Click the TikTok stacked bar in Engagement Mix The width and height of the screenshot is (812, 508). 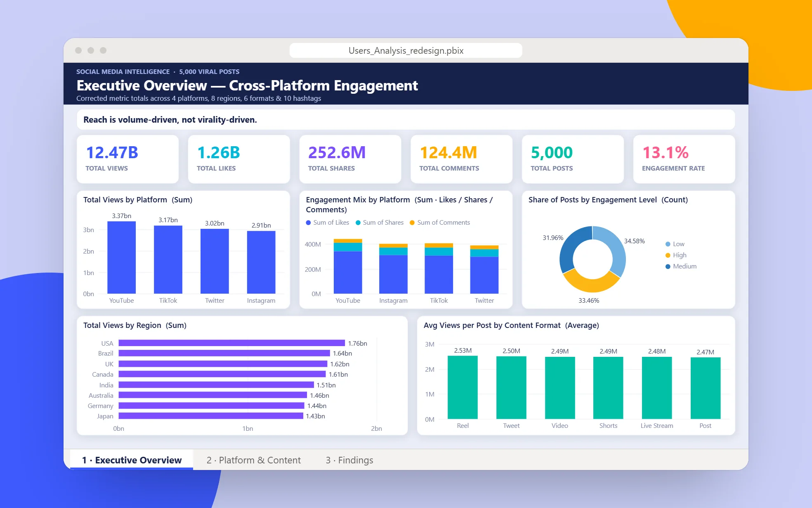pos(439,268)
